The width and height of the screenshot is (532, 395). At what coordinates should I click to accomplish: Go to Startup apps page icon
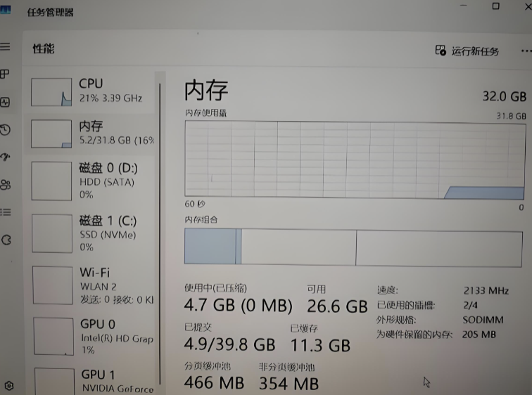[x=6, y=157]
